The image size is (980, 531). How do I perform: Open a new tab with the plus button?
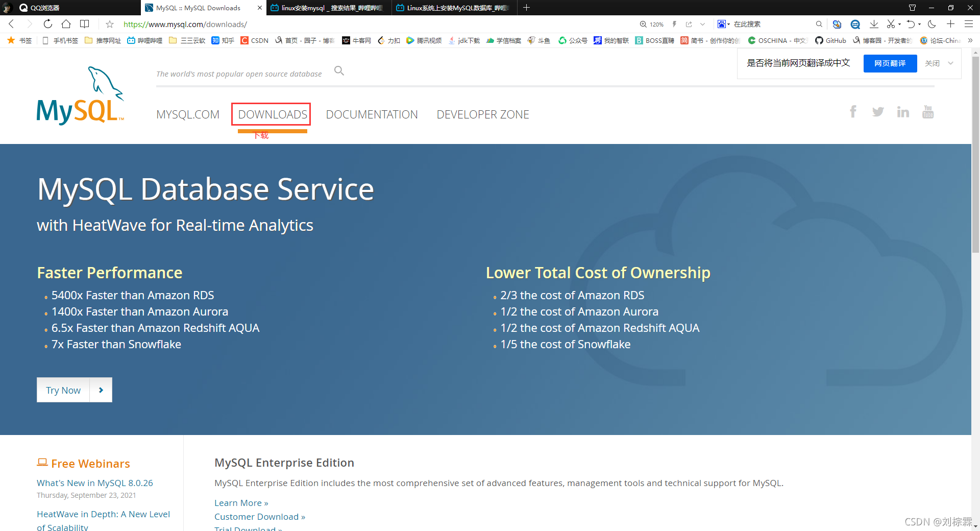tap(526, 8)
